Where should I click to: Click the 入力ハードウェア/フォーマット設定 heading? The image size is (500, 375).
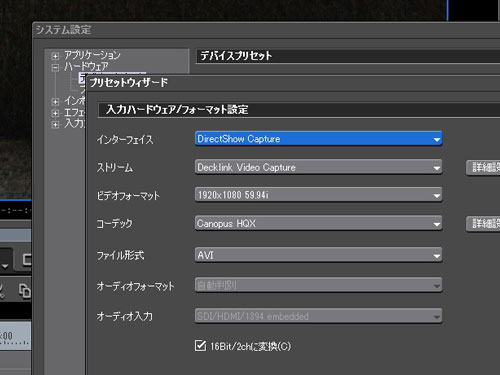[177, 110]
